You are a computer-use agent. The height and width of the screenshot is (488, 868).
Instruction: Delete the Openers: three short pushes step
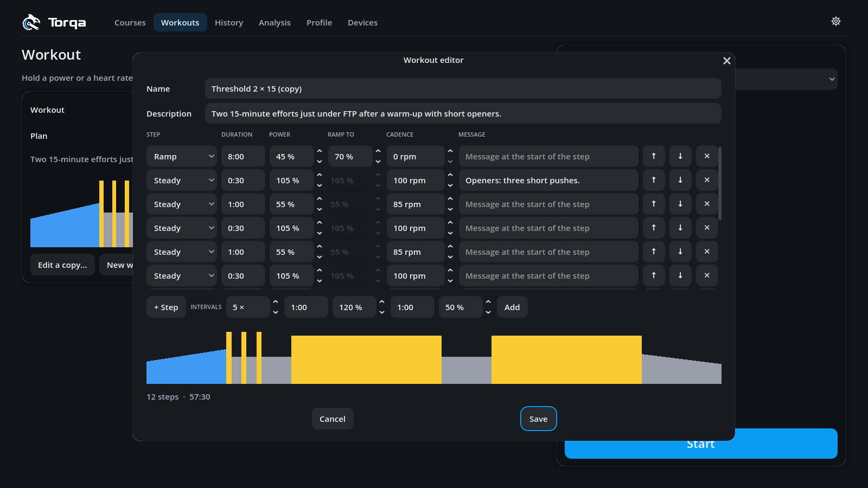707,180
